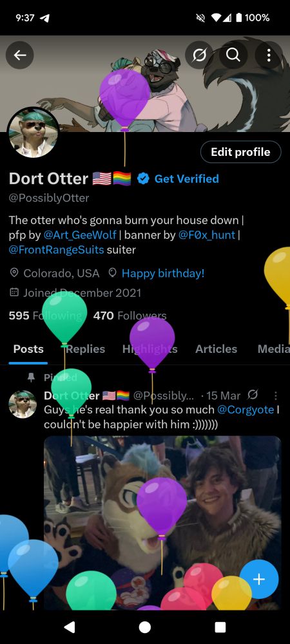Viewport: 290px width, 644px height.
Task: Open the profile search magnifier icon
Action: pyautogui.click(x=233, y=55)
